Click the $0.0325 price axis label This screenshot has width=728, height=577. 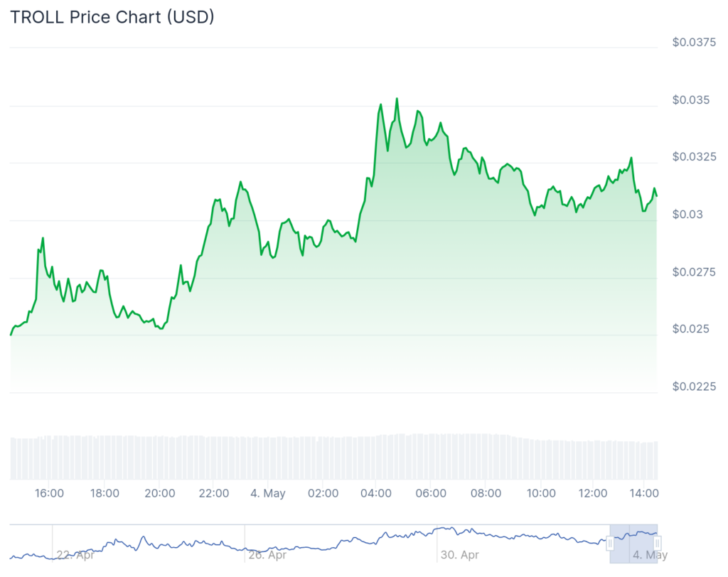pyautogui.click(x=693, y=157)
